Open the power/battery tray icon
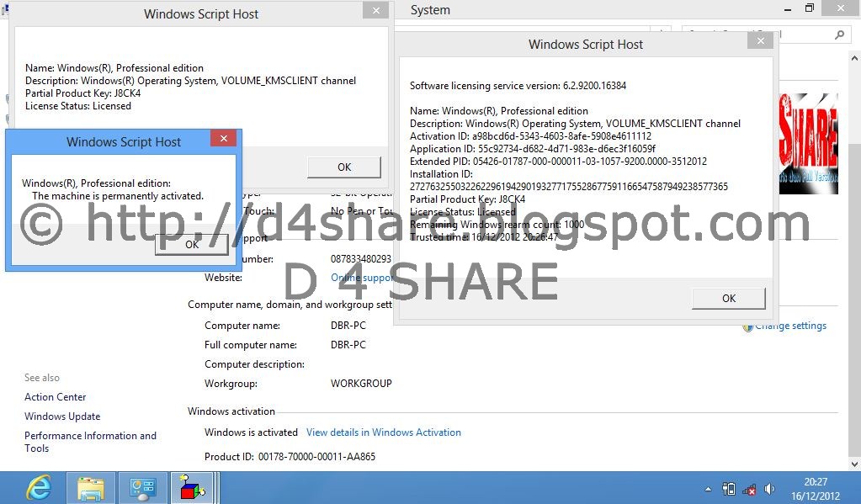 click(x=729, y=489)
